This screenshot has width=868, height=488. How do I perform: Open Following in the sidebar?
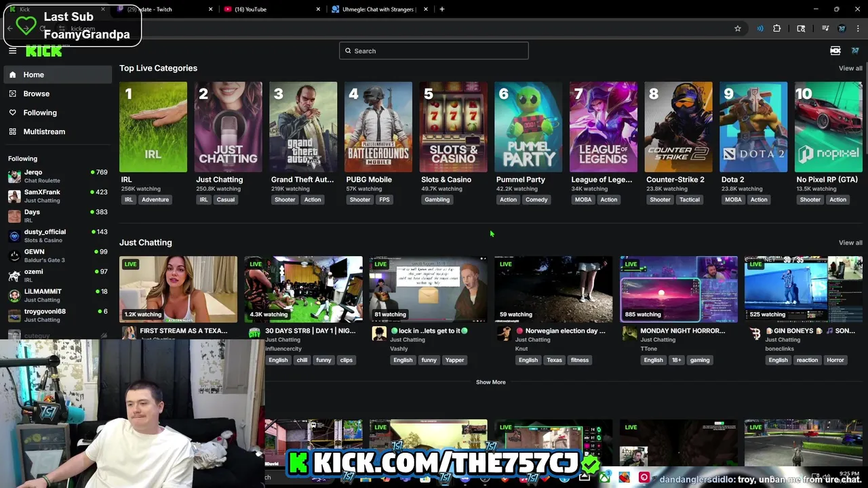[x=58, y=113]
